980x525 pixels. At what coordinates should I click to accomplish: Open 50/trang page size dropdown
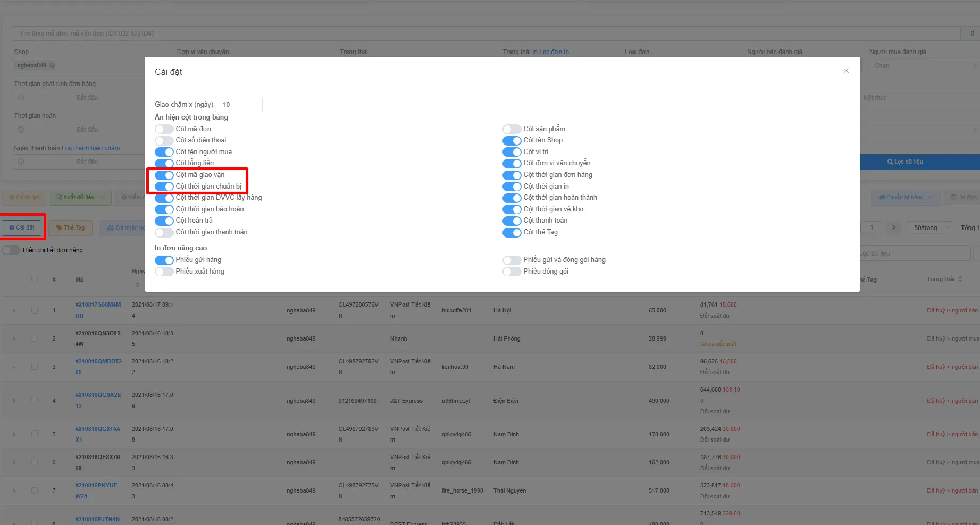click(x=931, y=228)
